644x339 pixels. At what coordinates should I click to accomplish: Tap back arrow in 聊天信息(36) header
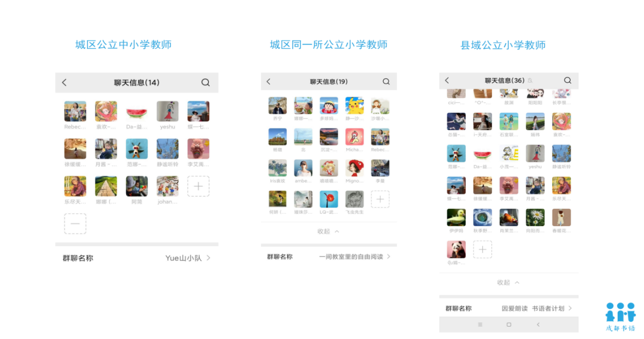coord(447,80)
